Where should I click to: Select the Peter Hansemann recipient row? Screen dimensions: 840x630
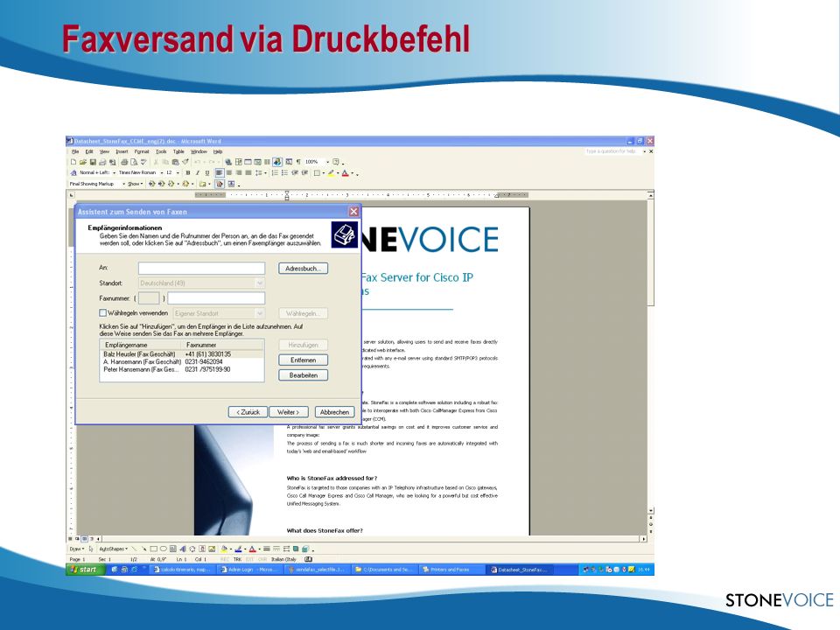point(182,369)
